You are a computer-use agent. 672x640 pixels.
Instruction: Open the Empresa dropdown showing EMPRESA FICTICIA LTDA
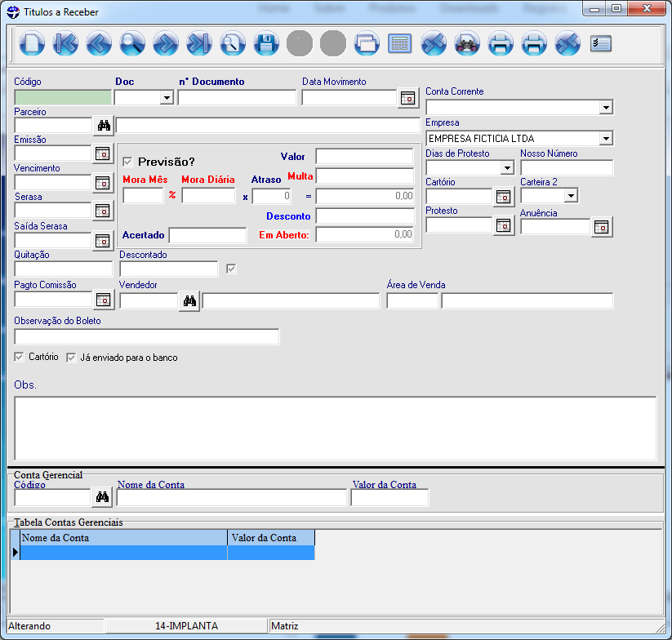pos(606,138)
